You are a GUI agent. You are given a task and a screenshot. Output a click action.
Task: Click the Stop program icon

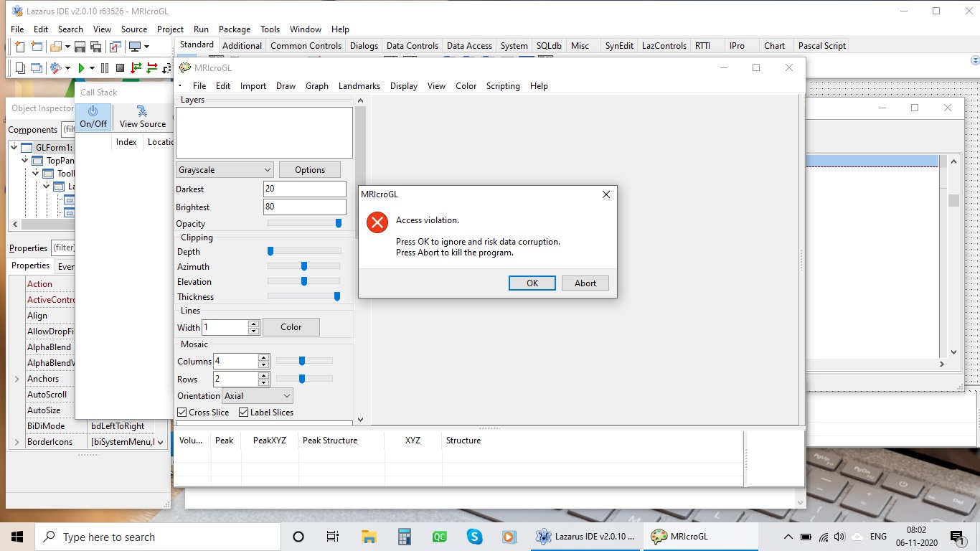(120, 68)
